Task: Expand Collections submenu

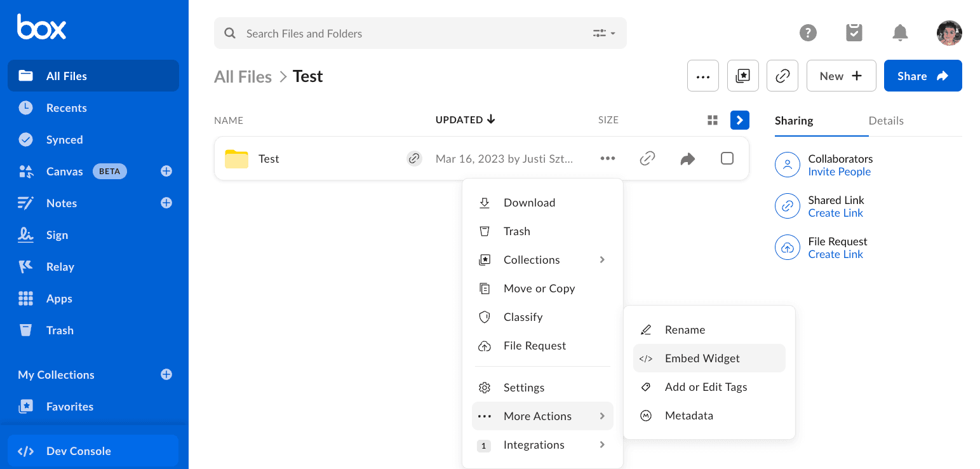Action: pos(542,260)
